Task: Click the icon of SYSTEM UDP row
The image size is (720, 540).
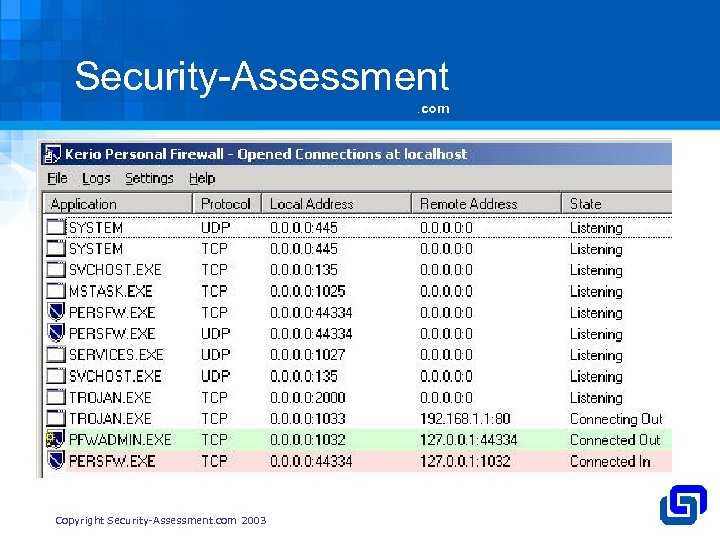Action: 56,227
